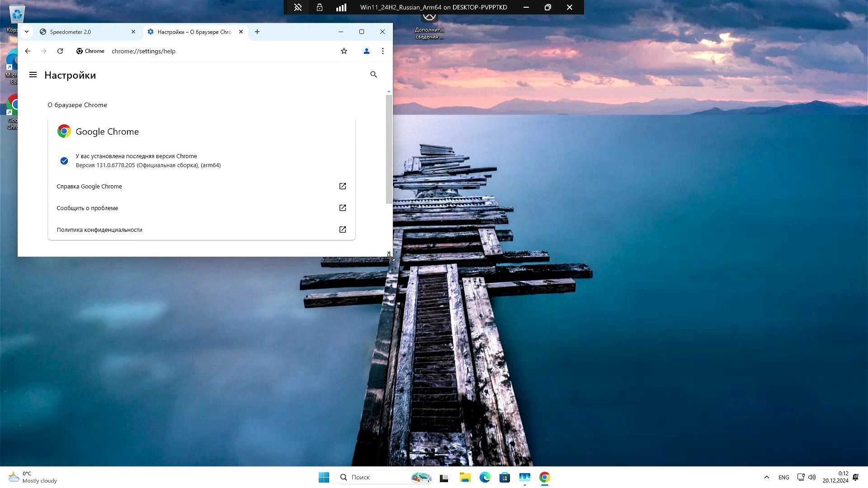This screenshot has height=488, width=868.
Task: Open Chrome three-dot menu
Action: tap(383, 51)
